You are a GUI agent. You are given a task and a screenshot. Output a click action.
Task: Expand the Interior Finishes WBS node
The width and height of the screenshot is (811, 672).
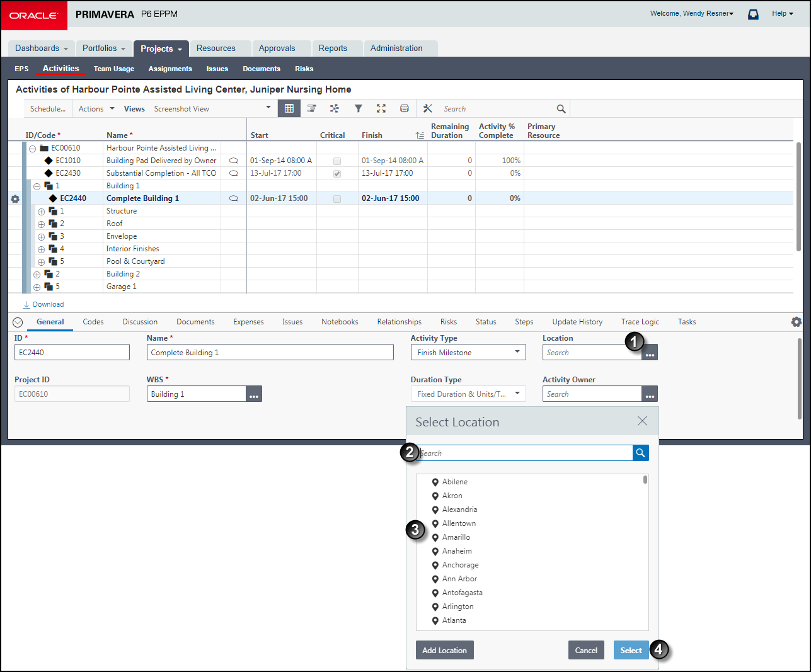(41, 249)
